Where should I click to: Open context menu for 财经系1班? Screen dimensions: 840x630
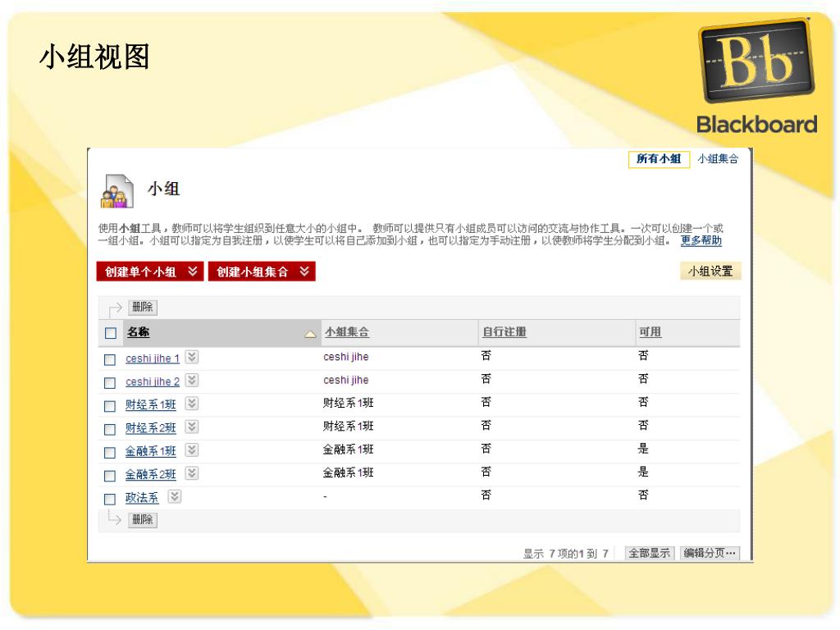tap(192, 403)
